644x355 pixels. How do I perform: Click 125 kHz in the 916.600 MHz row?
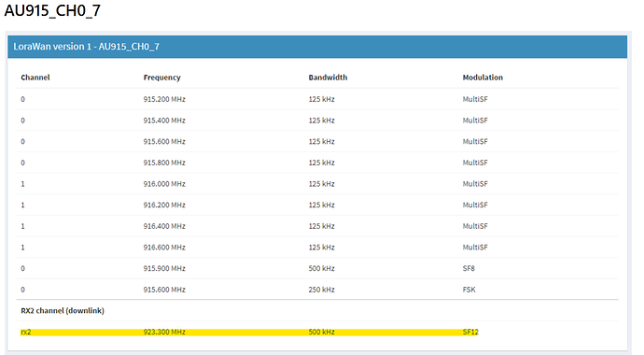point(322,248)
